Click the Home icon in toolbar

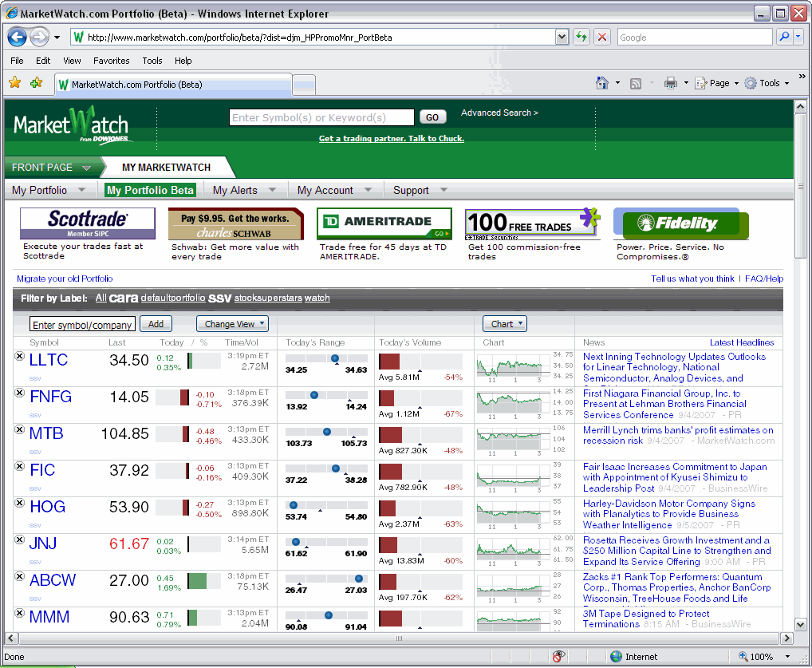(603, 83)
